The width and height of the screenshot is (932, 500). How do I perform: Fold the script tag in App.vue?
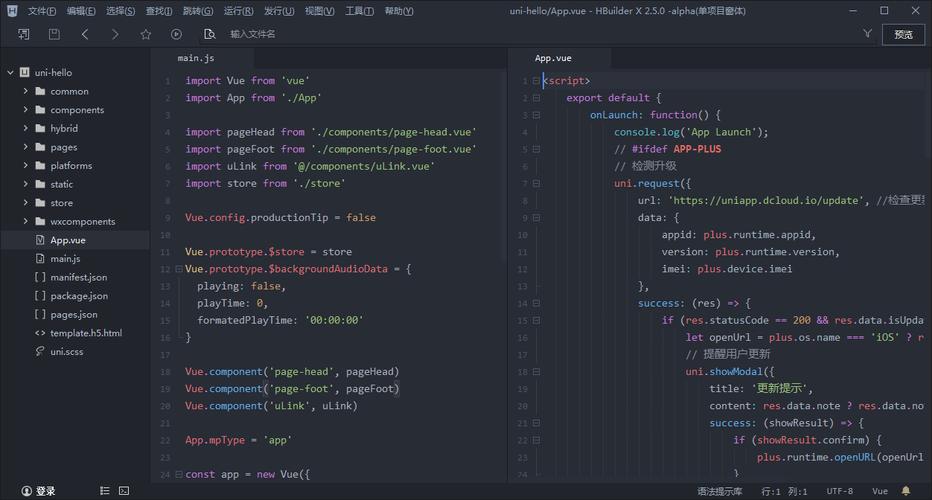(536, 80)
